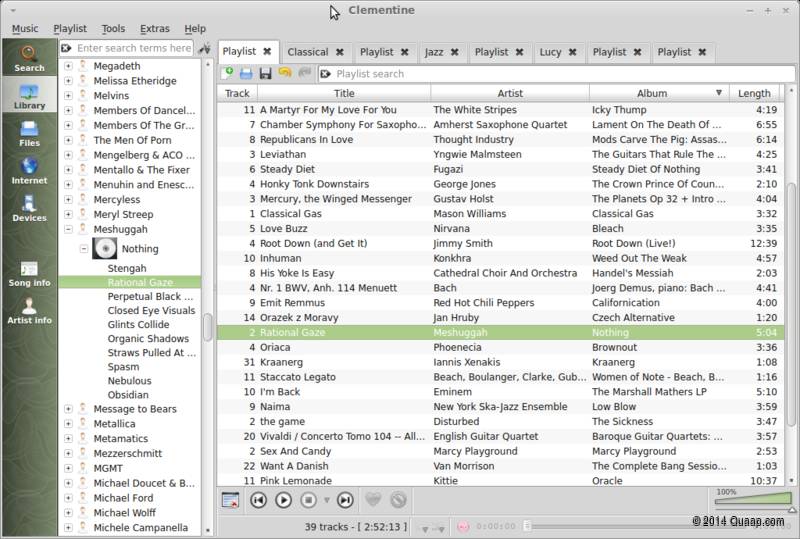This screenshot has height=539, width=800.
Task: Start playback with the play button
Action: click(x=283, y=500)
